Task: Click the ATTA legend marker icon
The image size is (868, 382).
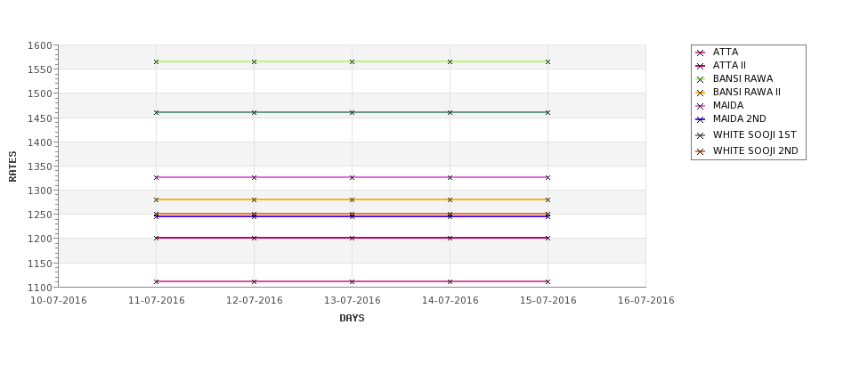Action: [x=701, y=53]
